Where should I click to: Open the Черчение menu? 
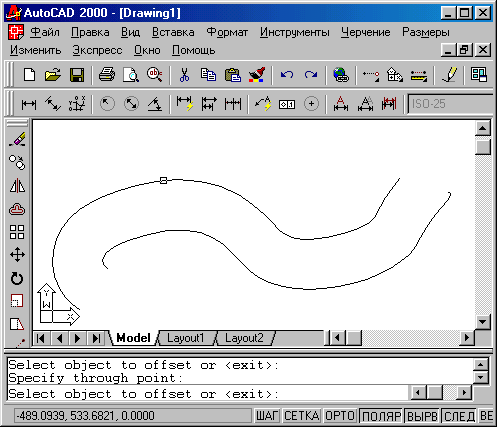[x=365, y=32]
